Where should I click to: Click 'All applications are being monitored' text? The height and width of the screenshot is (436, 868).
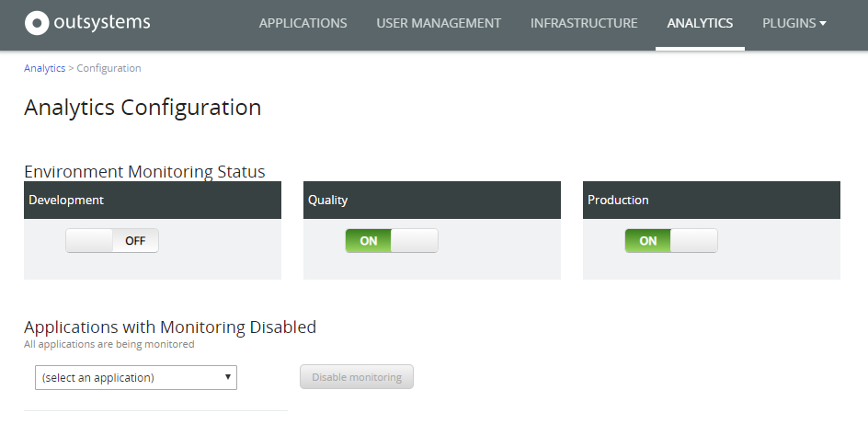[109, 344]
